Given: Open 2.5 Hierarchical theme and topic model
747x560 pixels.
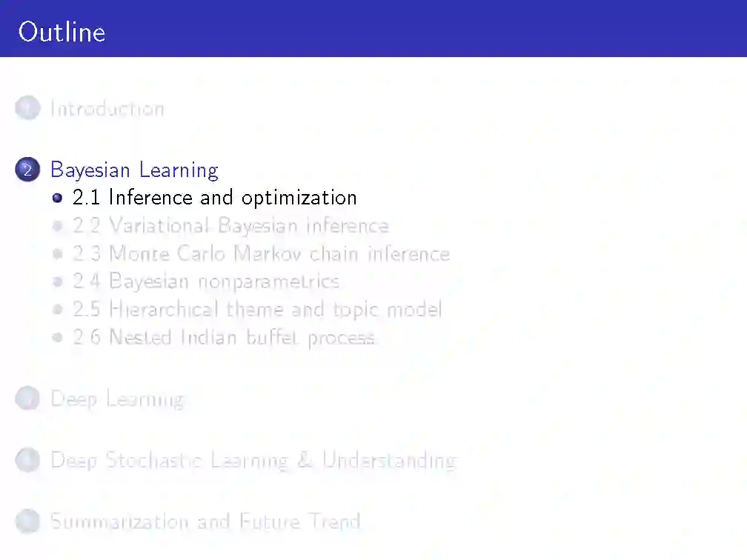Looking at the screenshot, I should [257, 309].
